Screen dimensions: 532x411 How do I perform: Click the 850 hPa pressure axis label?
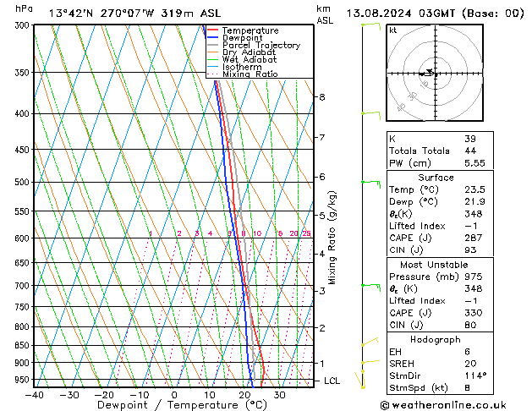(x=24, y=346)
